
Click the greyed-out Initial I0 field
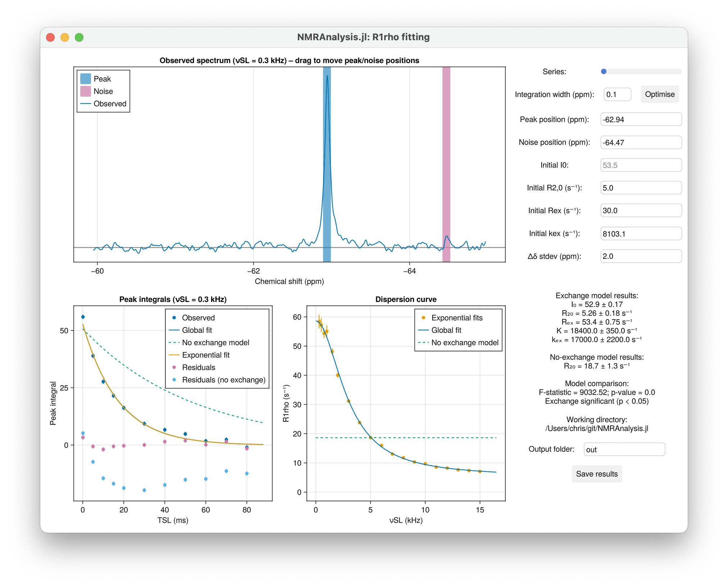click(641, 165)
